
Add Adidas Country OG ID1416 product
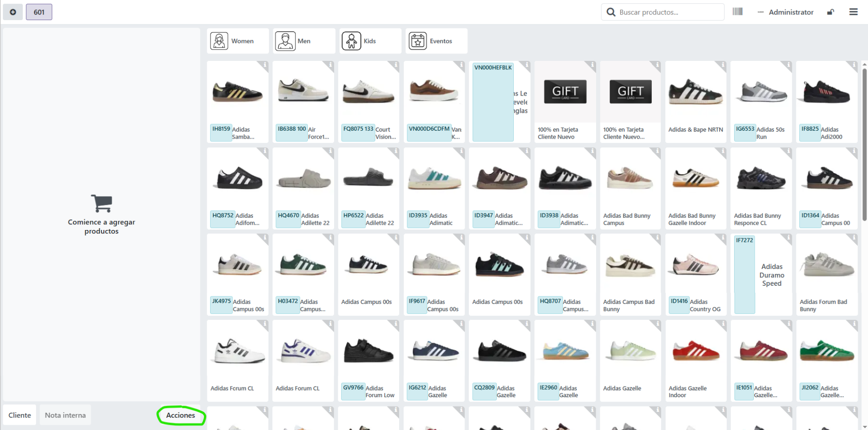(696, 274)
